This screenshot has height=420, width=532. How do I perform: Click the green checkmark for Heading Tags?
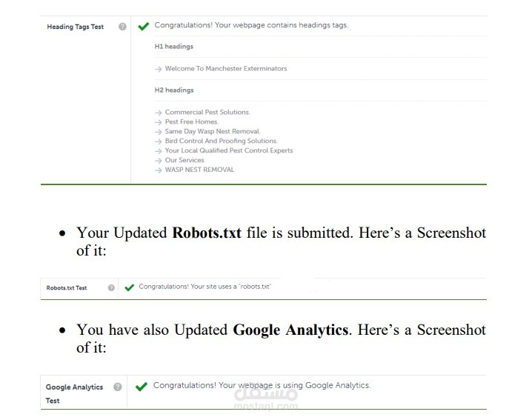click(x=144, y=26)
